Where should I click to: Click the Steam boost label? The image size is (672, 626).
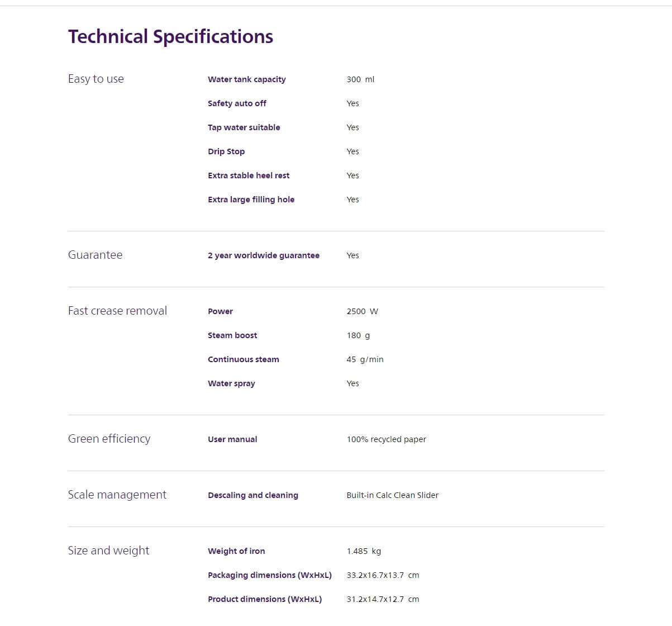click(x=232, y=335)
